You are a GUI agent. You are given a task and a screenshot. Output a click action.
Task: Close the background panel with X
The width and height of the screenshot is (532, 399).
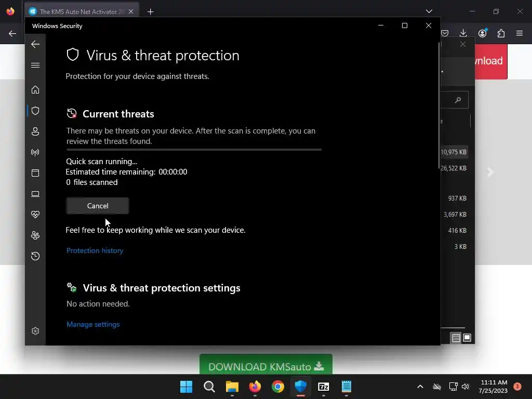(463, 45)
